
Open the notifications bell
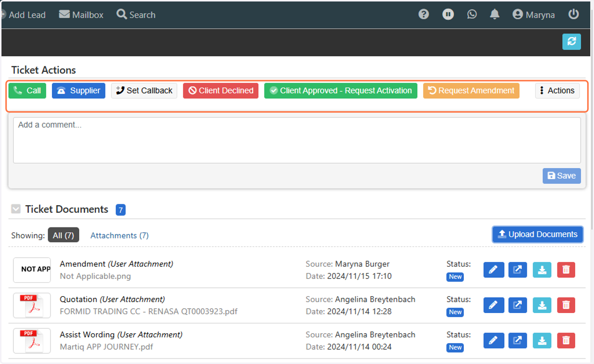(x=495, y=14)
